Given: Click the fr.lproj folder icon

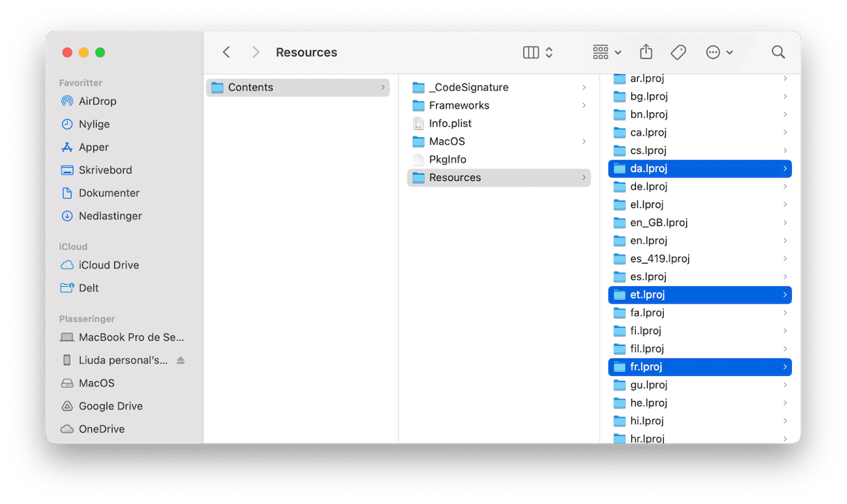Looking at the screenshot, I should click(x=619, y=367).
